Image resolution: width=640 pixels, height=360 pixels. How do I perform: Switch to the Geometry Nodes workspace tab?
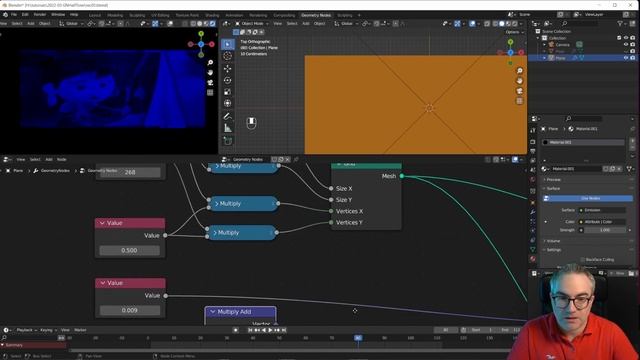tap(316, 15)
